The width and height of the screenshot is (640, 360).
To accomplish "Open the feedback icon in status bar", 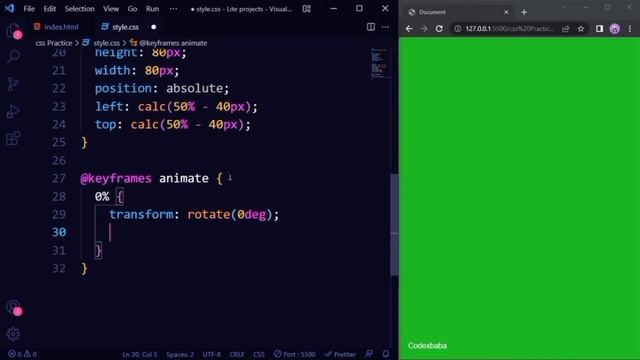I will coord(369,354).
